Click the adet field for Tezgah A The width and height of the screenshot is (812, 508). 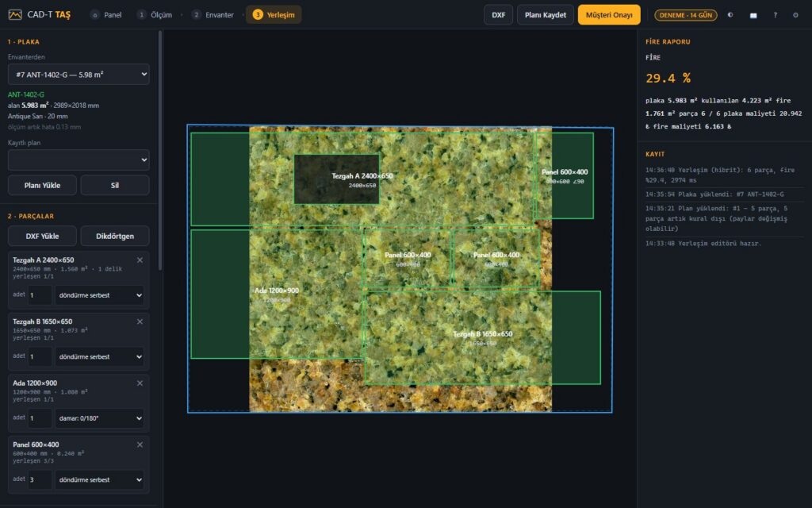coord(40,295)
